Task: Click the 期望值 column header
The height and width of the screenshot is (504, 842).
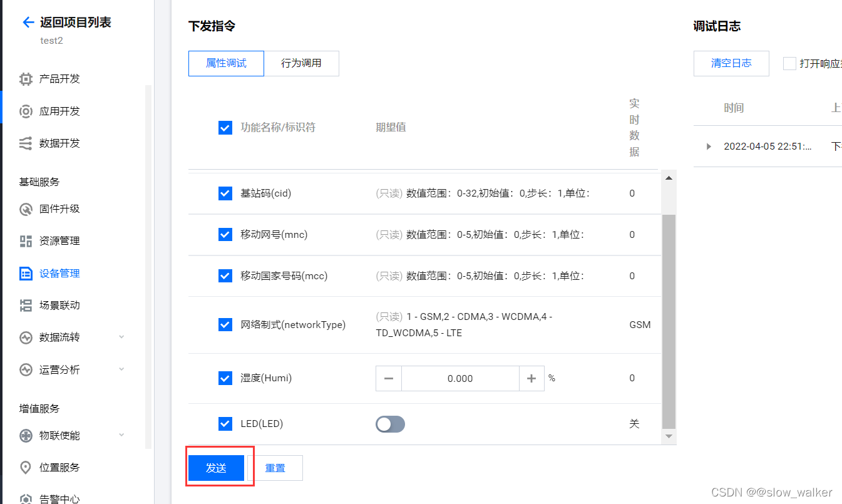Action: 391,128
